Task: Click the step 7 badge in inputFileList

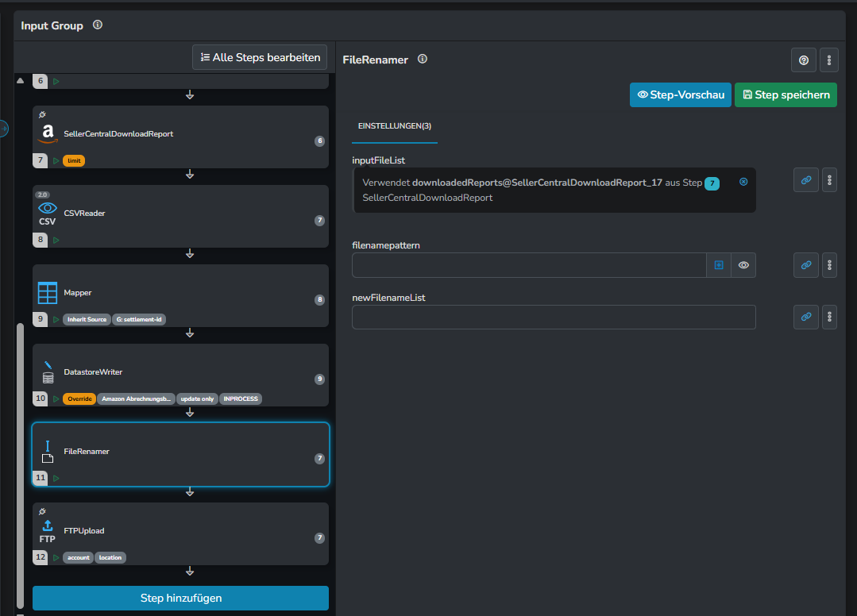Action: (x=712, y=183)
